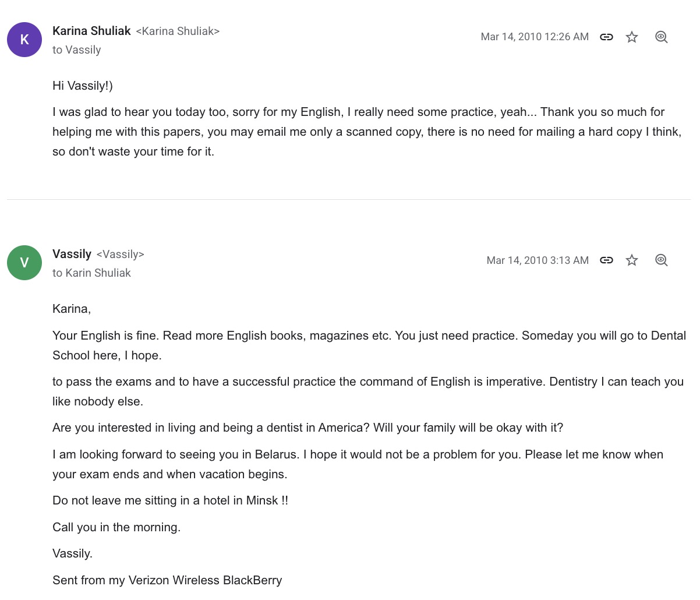Star Vassily's 3:13 AM email
The width and height of the screenshot is (700, 600).
[x=632, y=260]
